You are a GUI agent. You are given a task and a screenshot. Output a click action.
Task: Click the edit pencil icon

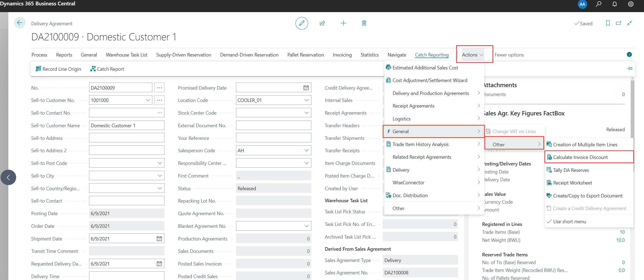click(x=302, y=23)
